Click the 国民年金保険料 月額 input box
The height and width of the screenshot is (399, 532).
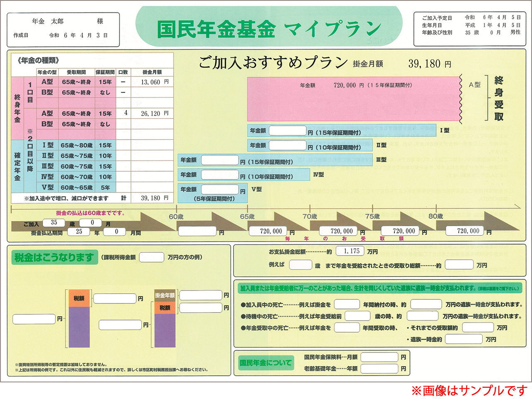click(x=379, y=357)
